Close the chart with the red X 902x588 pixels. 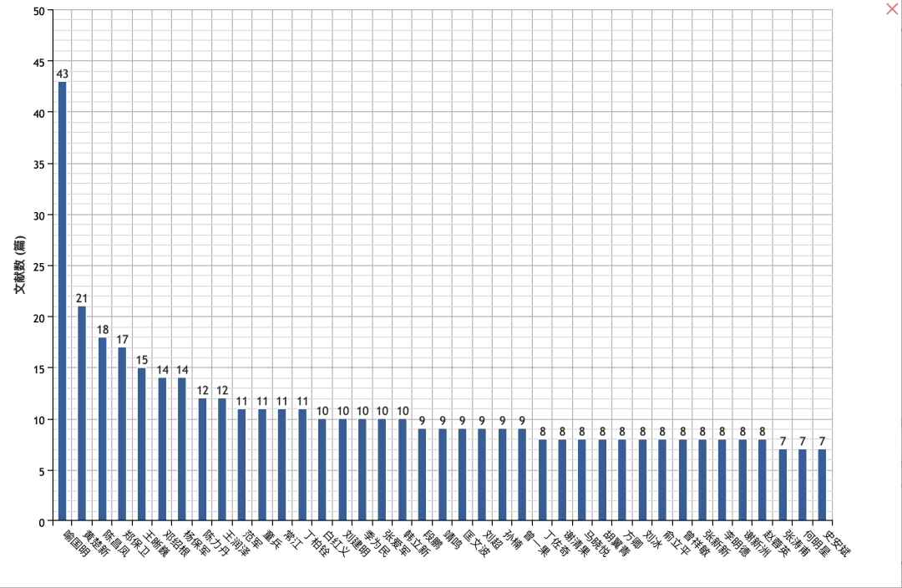[x=892, y=8]
